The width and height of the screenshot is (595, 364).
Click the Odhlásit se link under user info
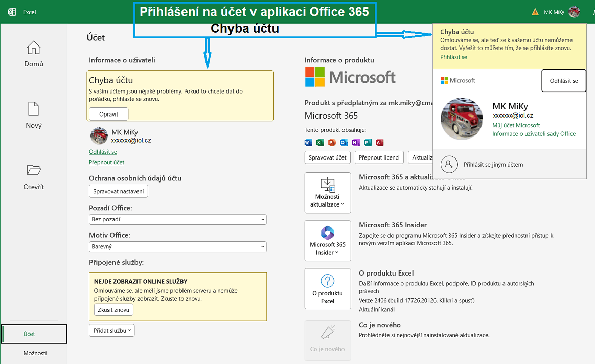click(x=103, y=152)
